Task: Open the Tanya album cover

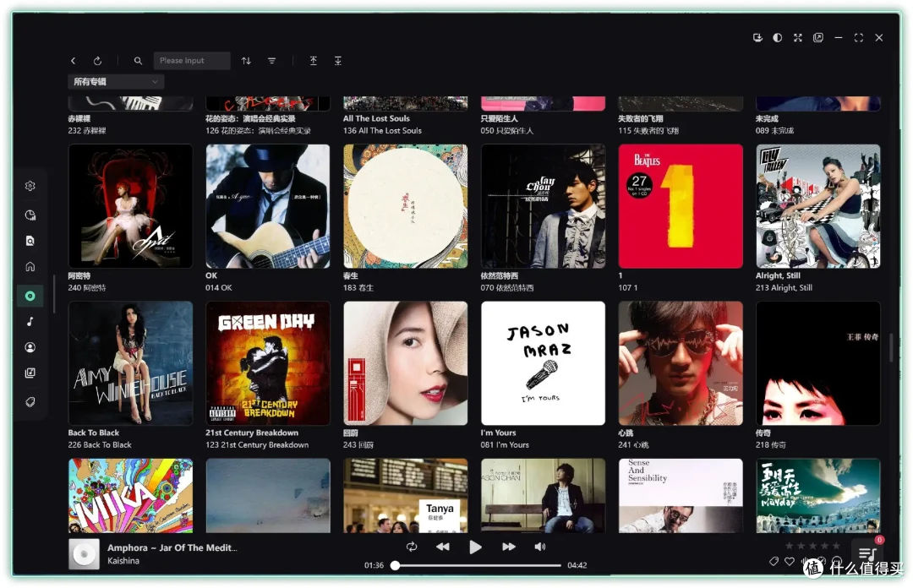Action: tap(405, 495)
